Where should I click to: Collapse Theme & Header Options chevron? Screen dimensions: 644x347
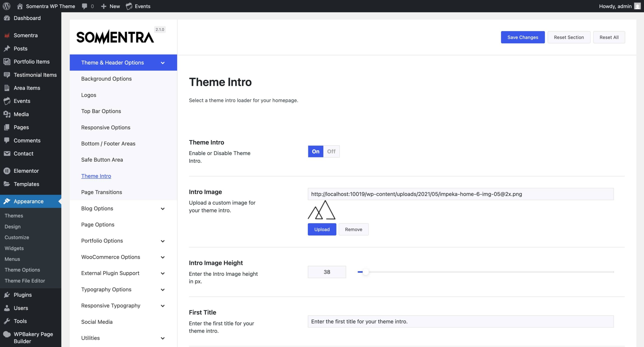(163, 63)
